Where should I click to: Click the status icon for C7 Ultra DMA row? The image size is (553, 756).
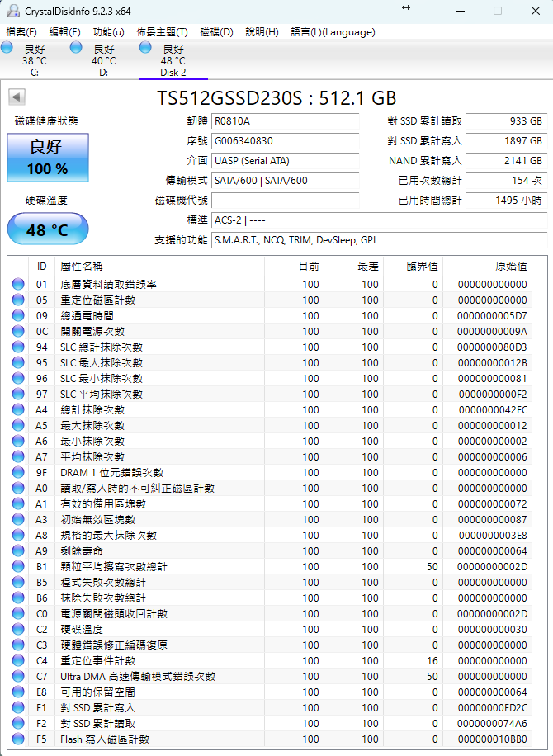click(18, 676)
